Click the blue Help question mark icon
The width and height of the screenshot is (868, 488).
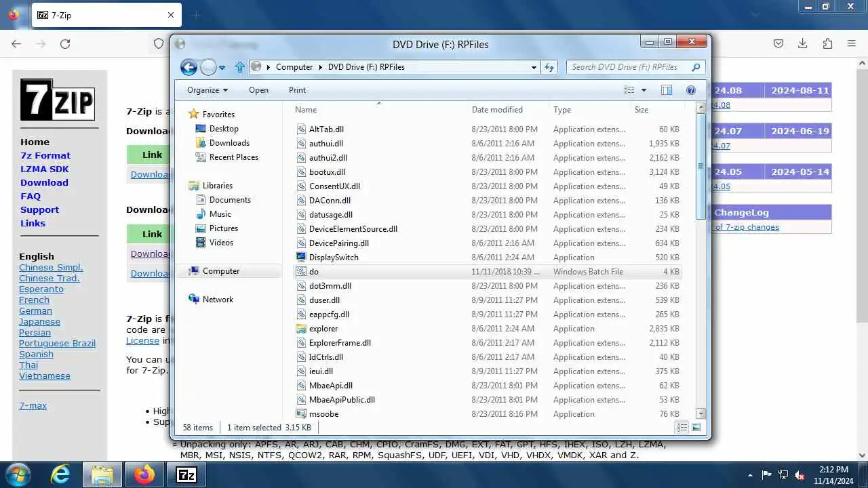coord(691,90)
